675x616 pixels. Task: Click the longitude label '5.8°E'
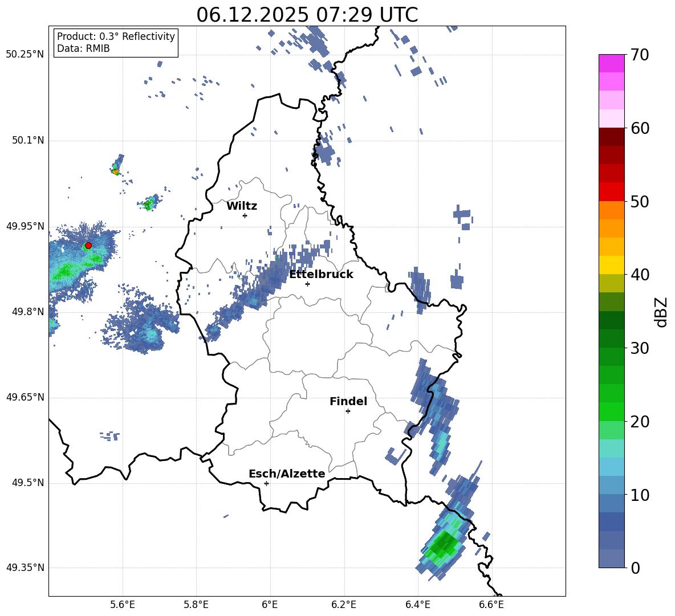(x=196, y=605)
